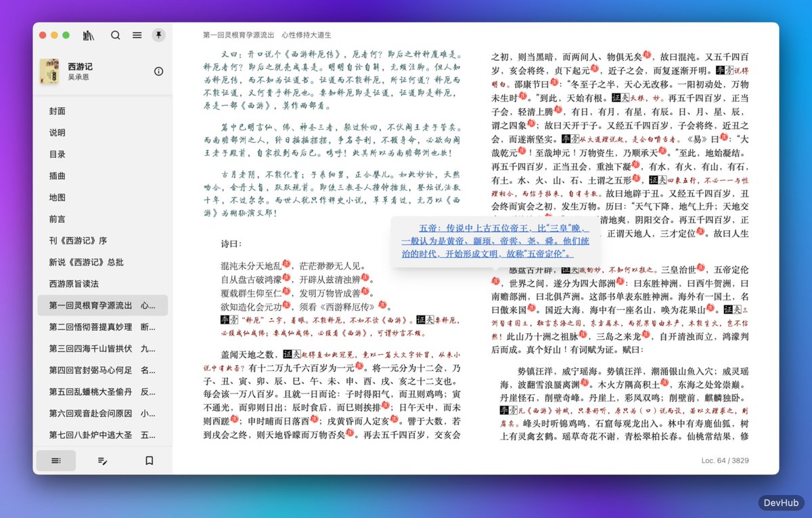The image size is (812, 518).
Task: Click footnote marker after 开辟从兹清浊辨
Action: pyautogui.click(x=365, y=277)
